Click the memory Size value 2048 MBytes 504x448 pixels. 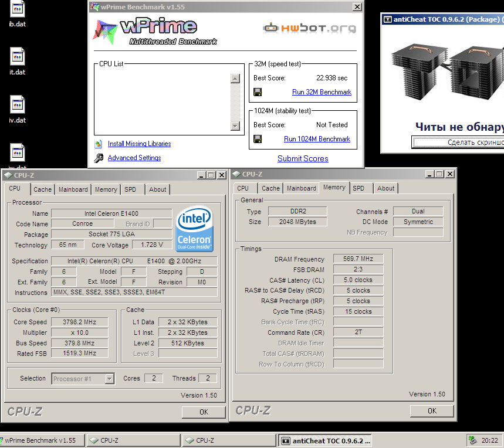click(x=297, y=222)
